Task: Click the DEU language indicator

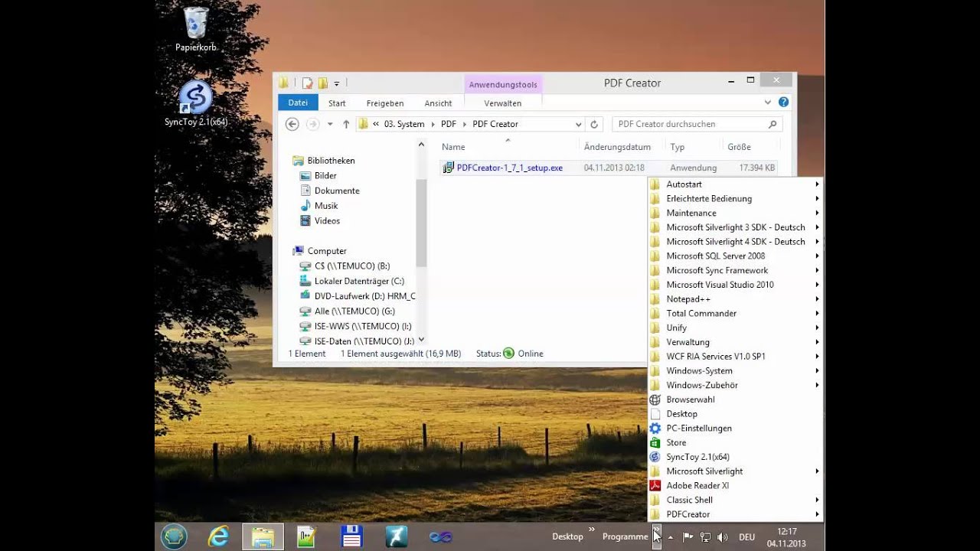Action: click(746, 537)
